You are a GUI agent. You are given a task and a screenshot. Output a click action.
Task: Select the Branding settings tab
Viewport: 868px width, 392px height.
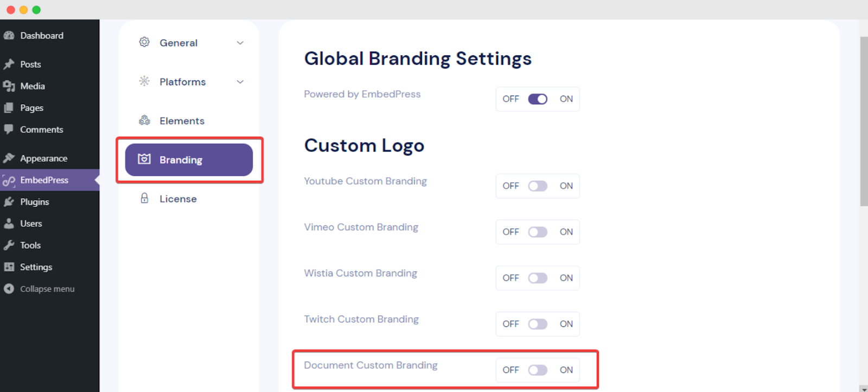(189, 160)
